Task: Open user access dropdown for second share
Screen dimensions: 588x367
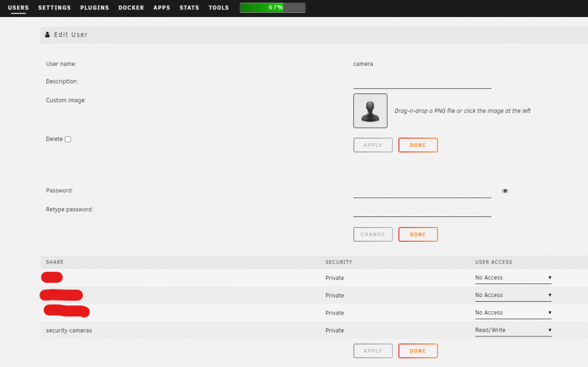Action: coord(513,295)
